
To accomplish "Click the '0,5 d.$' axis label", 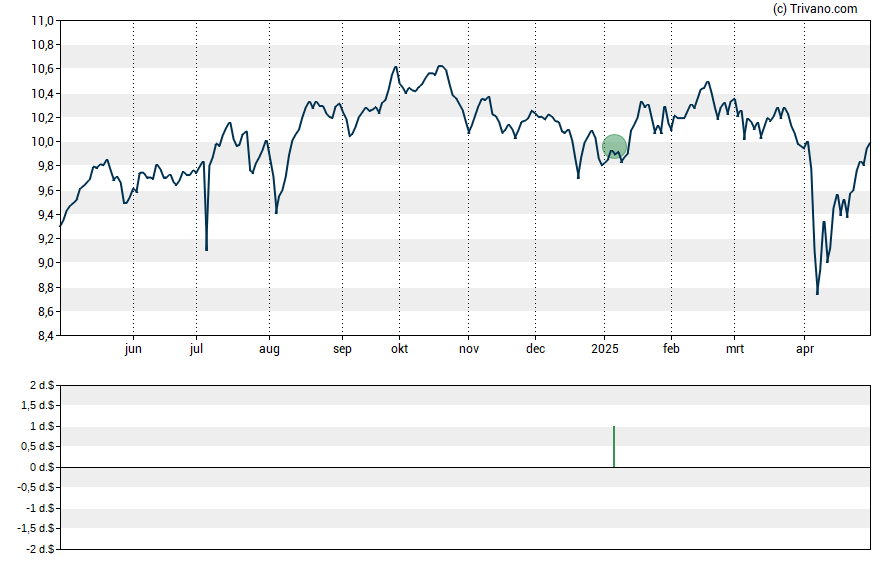I will point(38,447).
